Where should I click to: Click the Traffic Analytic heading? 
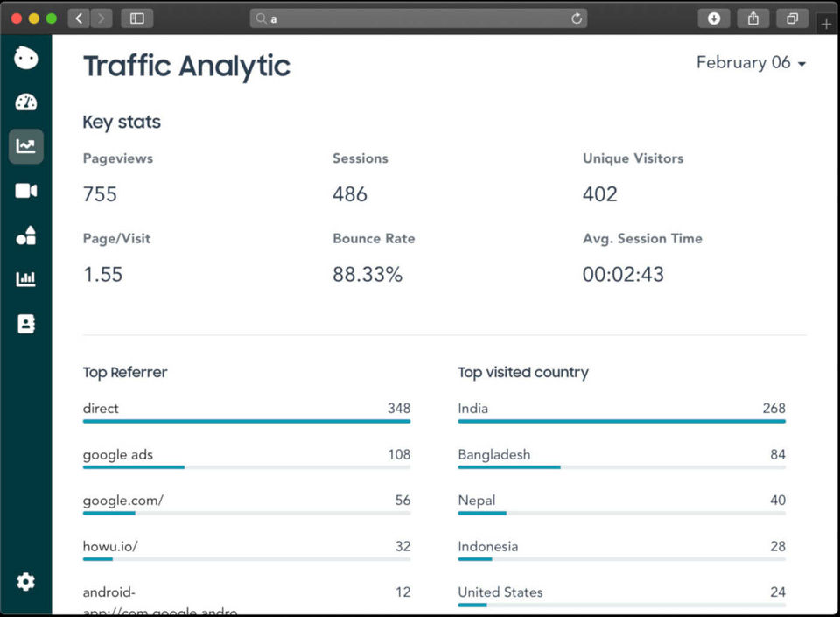coord(186,67)
